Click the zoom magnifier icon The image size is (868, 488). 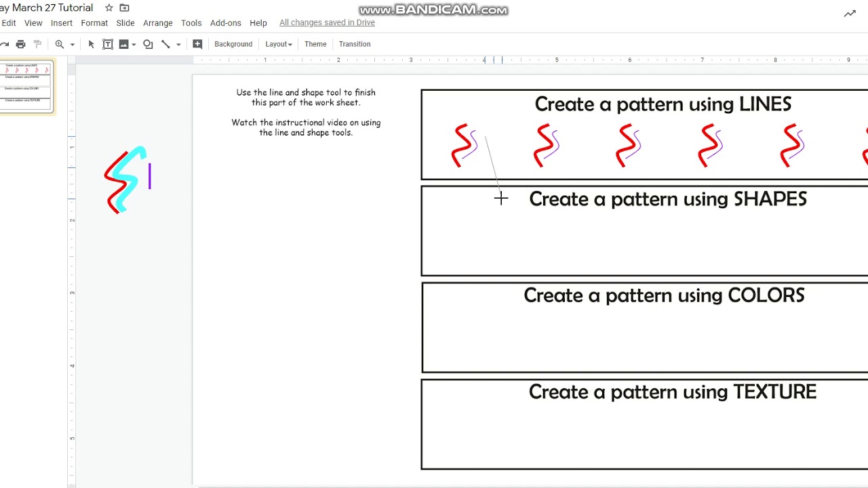[x=60, y=44]
